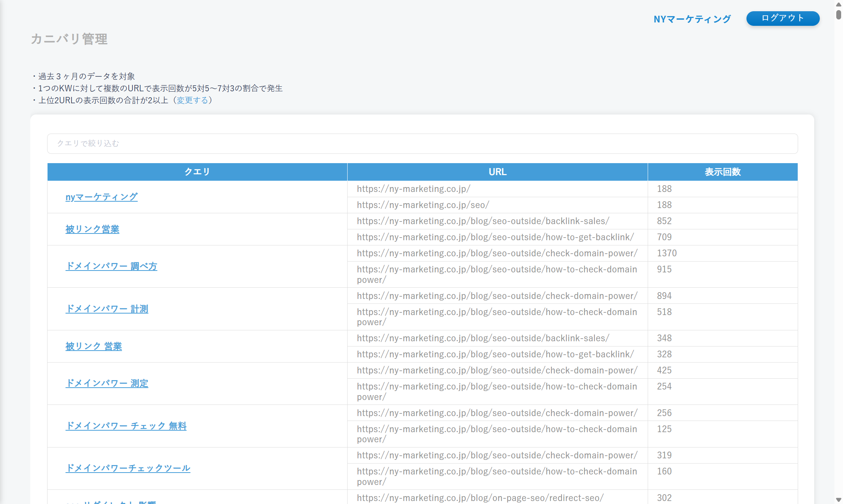Image resolution: width=843 pixels, height=504 pixels.
Task: Open the ドメインパワー 計測 query link
Action: (x=107, y=309)
